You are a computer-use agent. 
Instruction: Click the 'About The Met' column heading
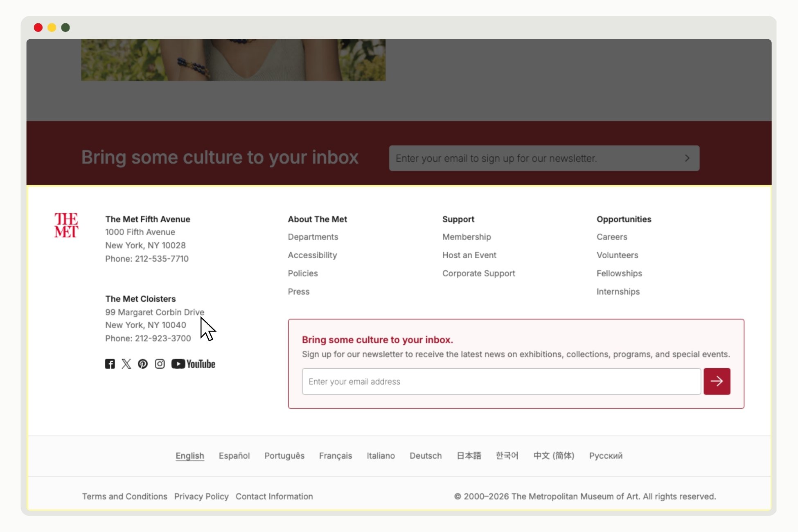[318, 219]
